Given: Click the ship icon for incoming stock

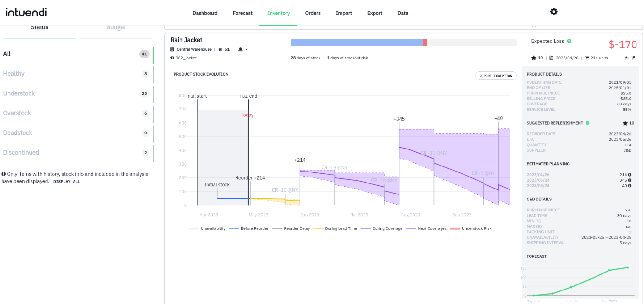Looking at the screenshot, I should click(241, 49).
